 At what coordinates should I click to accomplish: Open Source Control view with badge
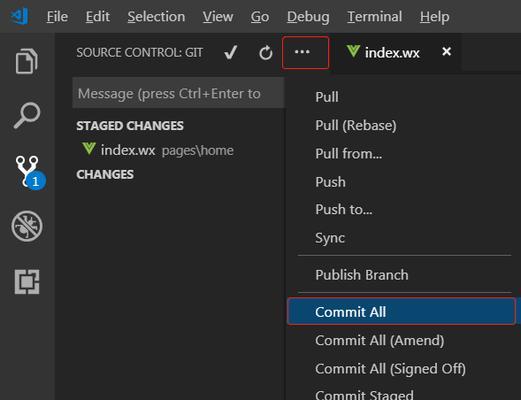pos(29,172)
